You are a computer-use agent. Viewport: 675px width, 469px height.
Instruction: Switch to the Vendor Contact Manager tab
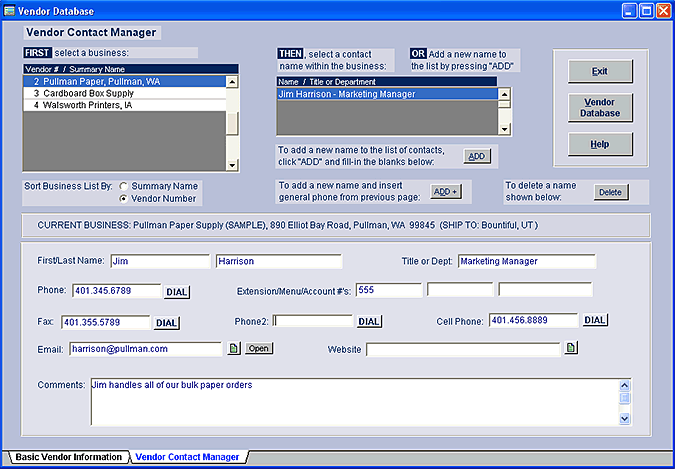187,457
